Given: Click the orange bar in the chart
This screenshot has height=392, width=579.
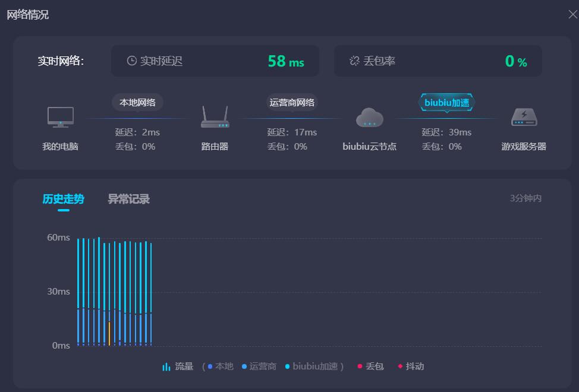Looking at the screenshot, I should click(109, 333).
